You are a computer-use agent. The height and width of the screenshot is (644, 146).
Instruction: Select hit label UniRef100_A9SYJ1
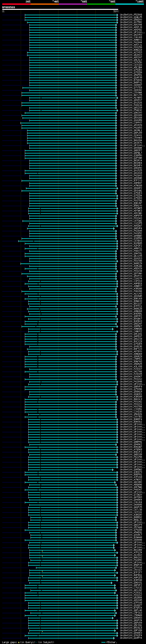click(131, 45)
